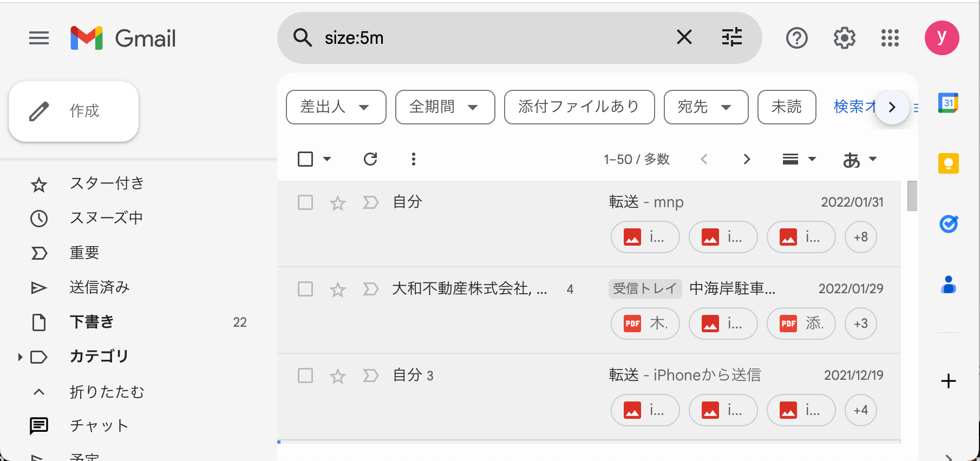This screenshot has height=461, width=980.
Task: Open advanced search options
Action: click(x=732, y=37)
